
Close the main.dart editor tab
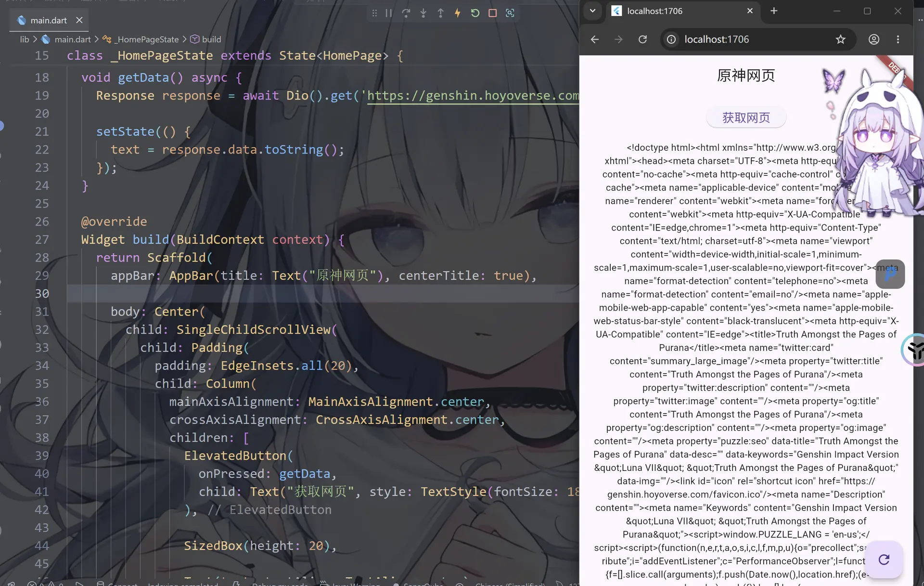click(x=79, y=20)
